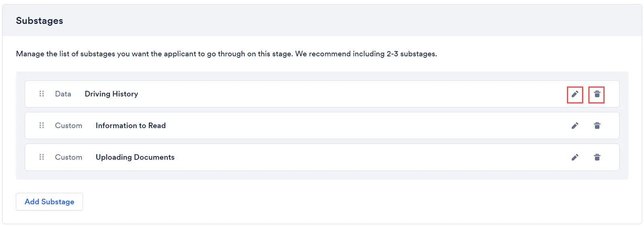Image resolution: width=644 pixels, height=226 pixels.
Task: Edit the Information to Read substage
Action: click(x=575, y=126)
